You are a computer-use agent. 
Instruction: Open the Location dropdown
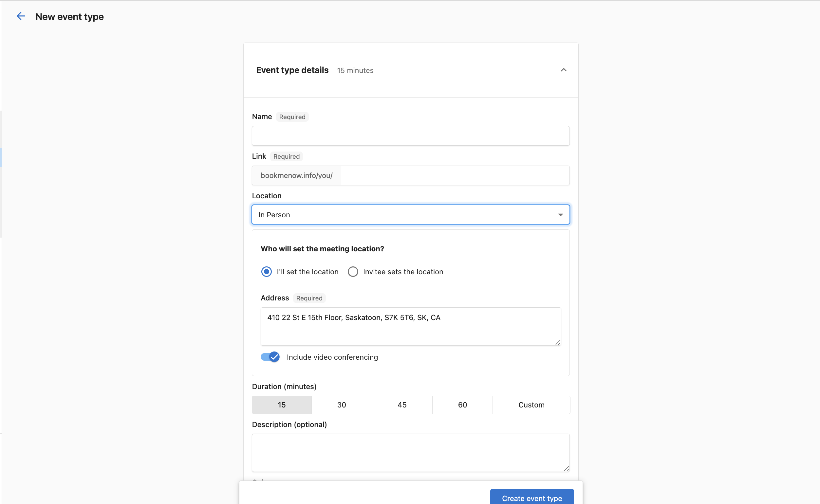[x=411, y=215]
